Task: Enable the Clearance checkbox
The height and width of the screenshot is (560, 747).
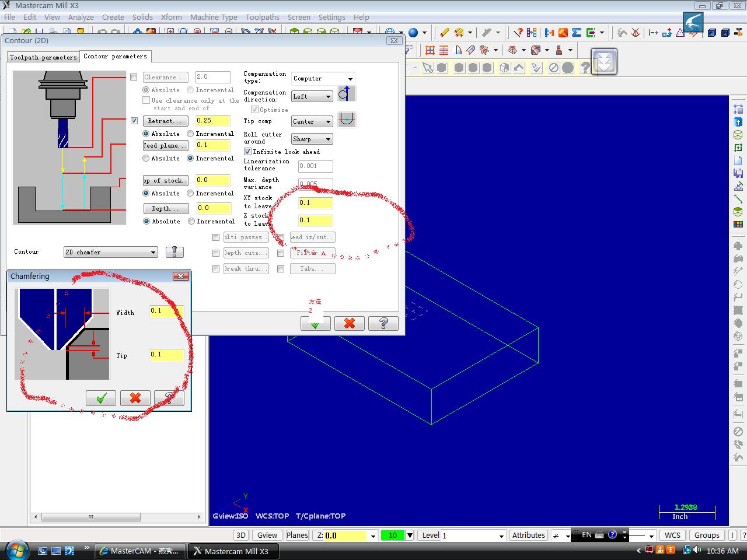Action: 134,77
